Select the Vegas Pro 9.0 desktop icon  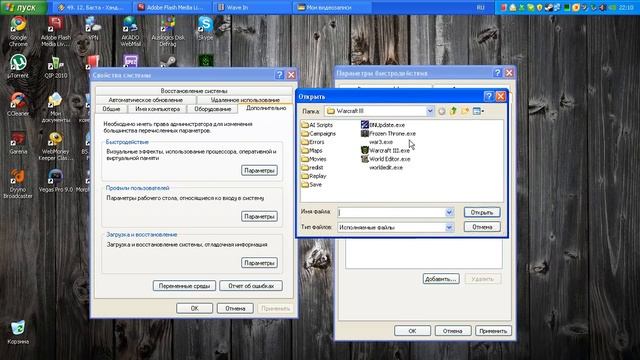click(x=56, y=180)
